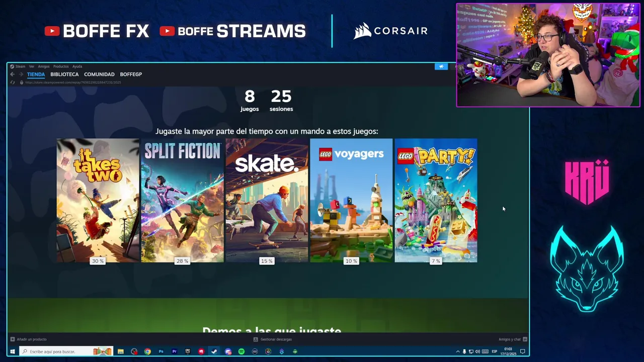Open the BOFFEGP profile tab
Screen dimensions: 644x362
(131, 74)
